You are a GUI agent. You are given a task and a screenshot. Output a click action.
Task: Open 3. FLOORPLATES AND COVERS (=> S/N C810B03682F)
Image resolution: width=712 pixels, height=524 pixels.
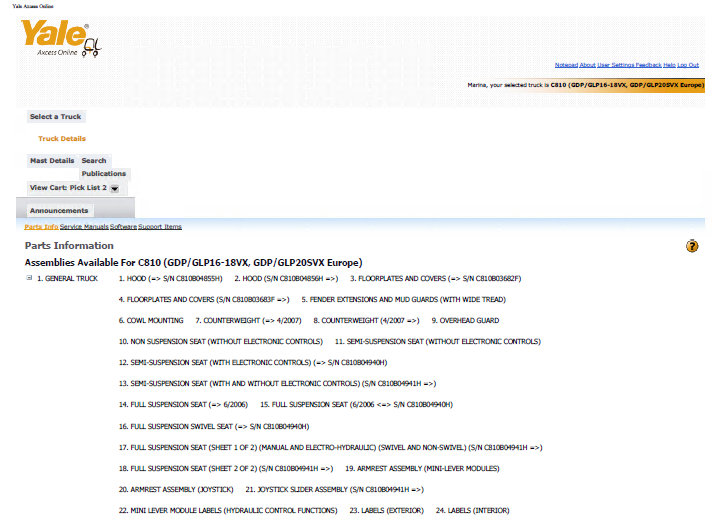[435, 278]
